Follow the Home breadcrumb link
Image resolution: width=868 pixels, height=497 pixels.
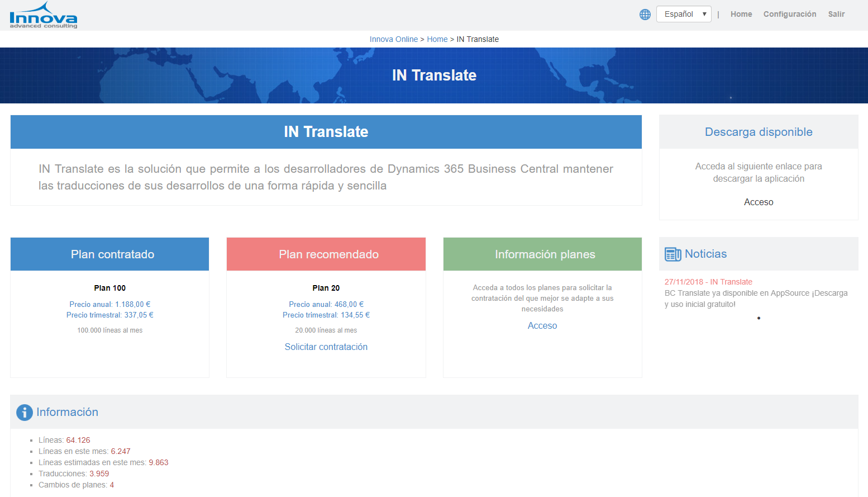pyautogui.click(x=437, y=39)
